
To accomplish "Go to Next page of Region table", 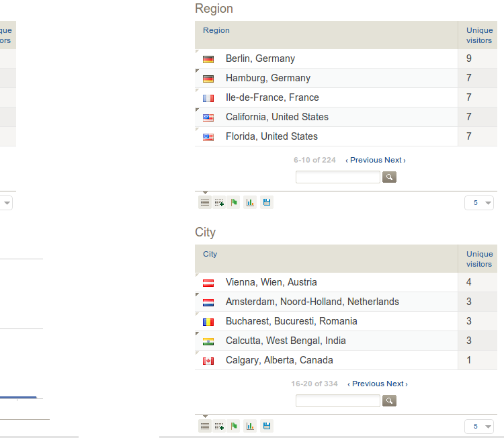I will (395, 160).
